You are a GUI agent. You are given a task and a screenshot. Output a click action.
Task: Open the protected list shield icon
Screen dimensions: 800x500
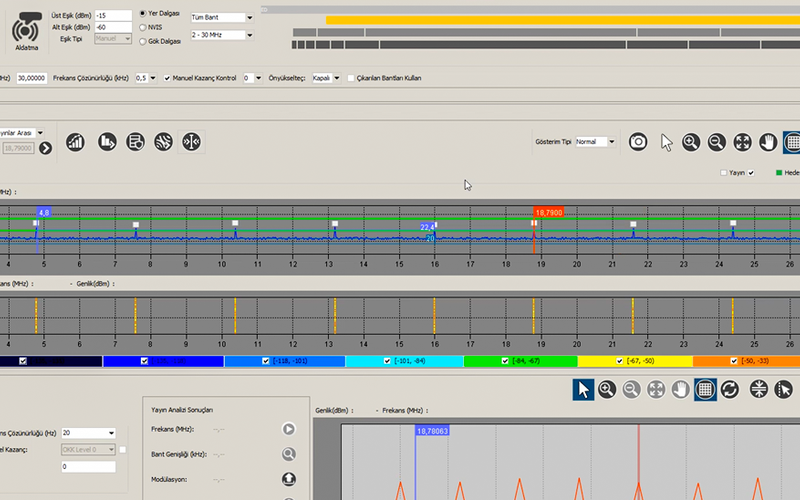tap(135, 142)
